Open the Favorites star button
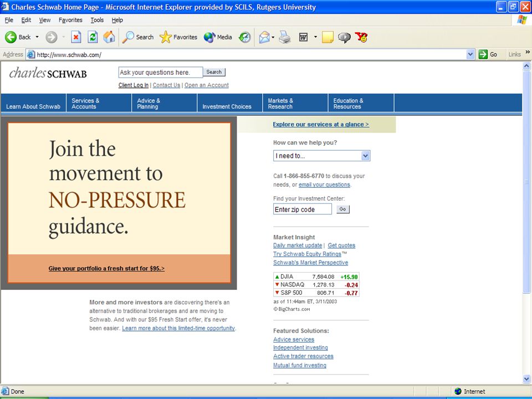The width and height of the screenshot is (532, 399). (178, 37)
